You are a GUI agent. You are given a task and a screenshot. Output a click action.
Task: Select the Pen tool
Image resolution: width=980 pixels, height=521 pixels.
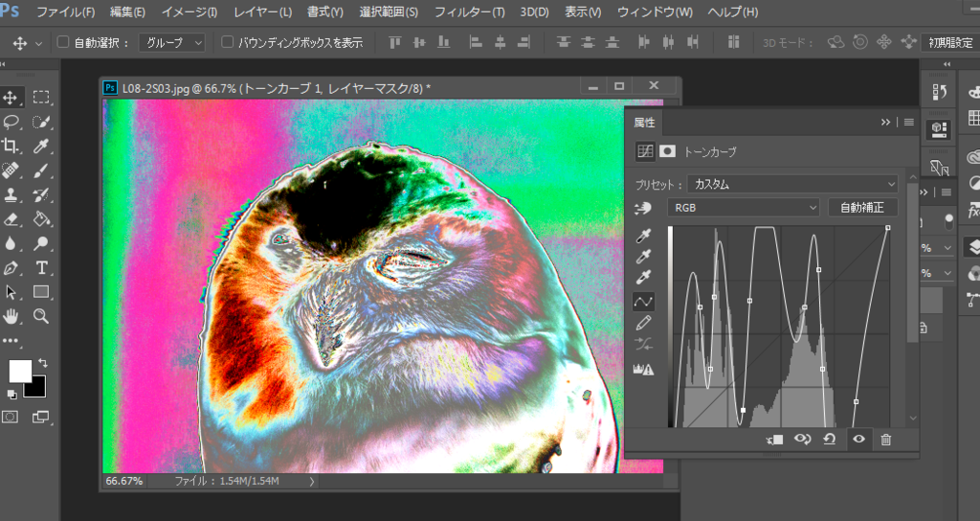tap(11, 268)
